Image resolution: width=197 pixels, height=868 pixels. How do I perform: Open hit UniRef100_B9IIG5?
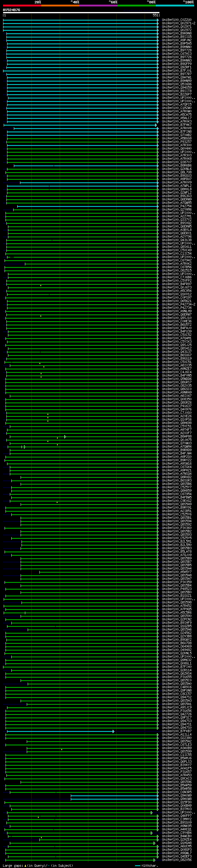(x=176, y=37)
